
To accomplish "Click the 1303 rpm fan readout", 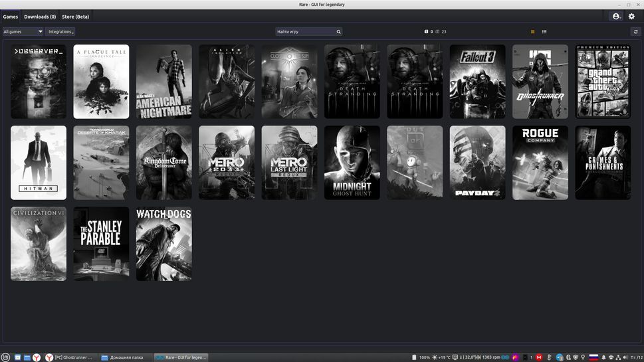I will (490, 357).
